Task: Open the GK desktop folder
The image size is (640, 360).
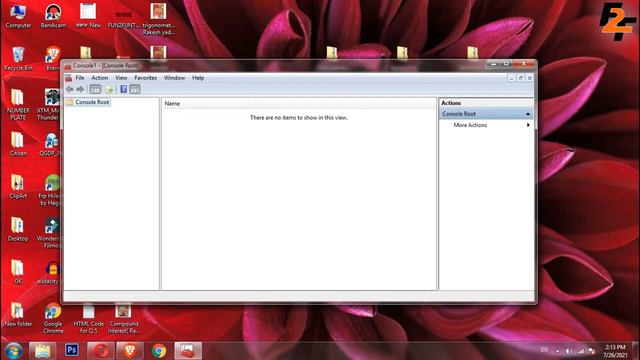Action: (x=18, y=271)
